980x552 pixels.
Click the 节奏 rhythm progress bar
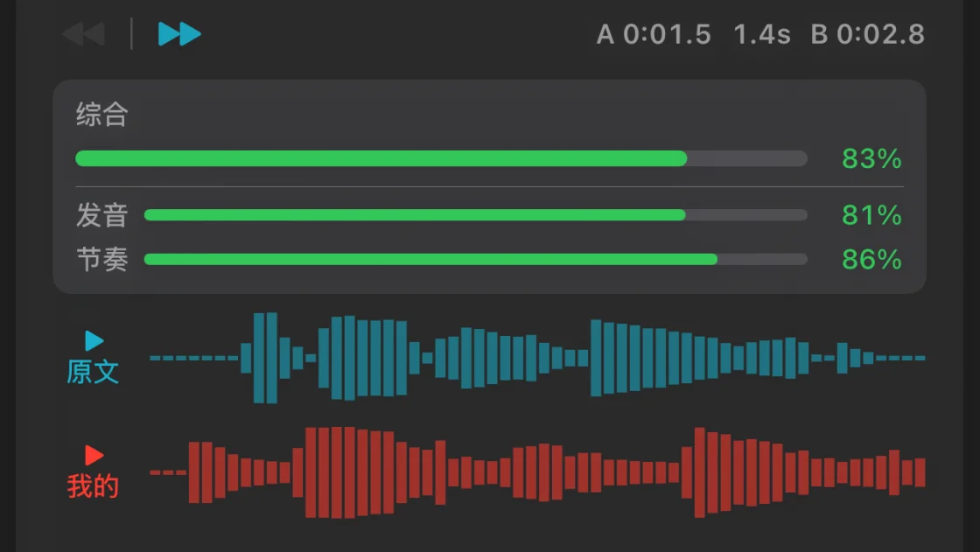click(476, 260)
